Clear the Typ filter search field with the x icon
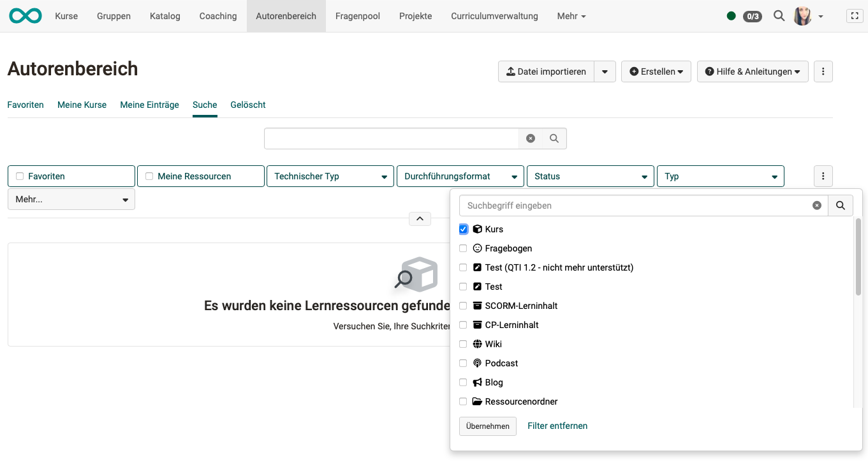This screenshot has width=868, height=471. (817, 205)
